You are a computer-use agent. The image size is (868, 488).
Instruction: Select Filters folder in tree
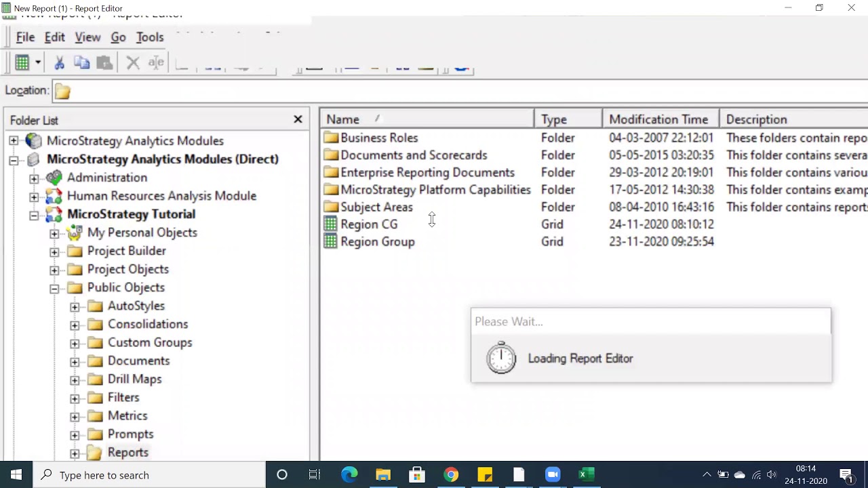123,397
